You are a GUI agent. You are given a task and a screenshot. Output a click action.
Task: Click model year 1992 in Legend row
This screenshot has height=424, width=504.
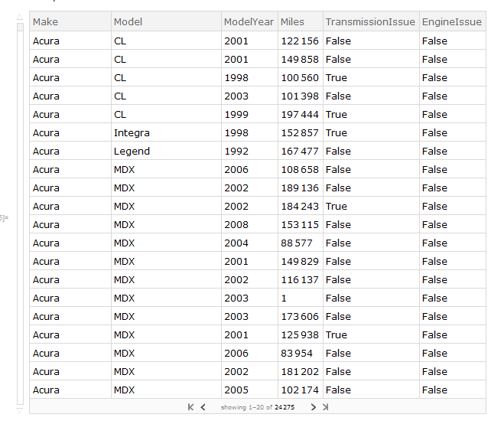(236, 152)
